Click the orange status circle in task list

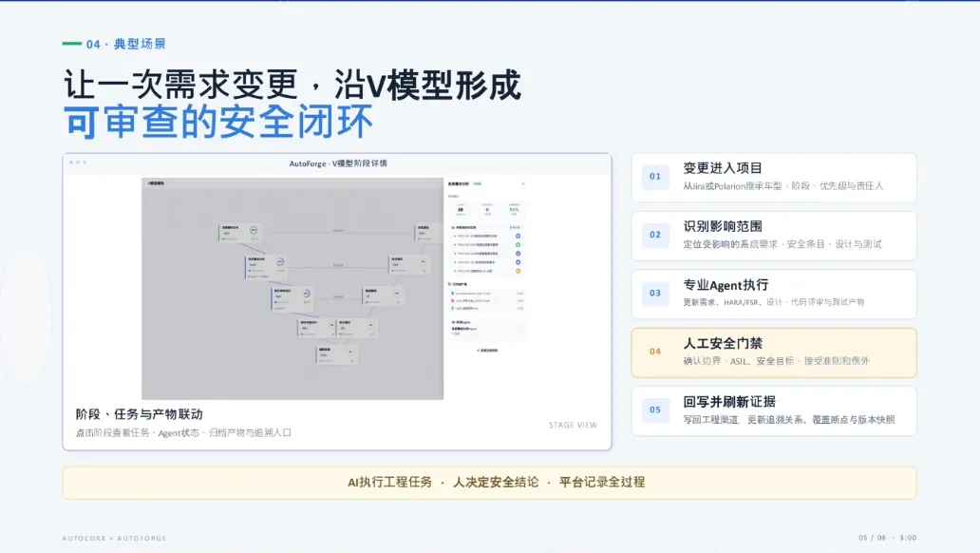click(x=518, y=271)
